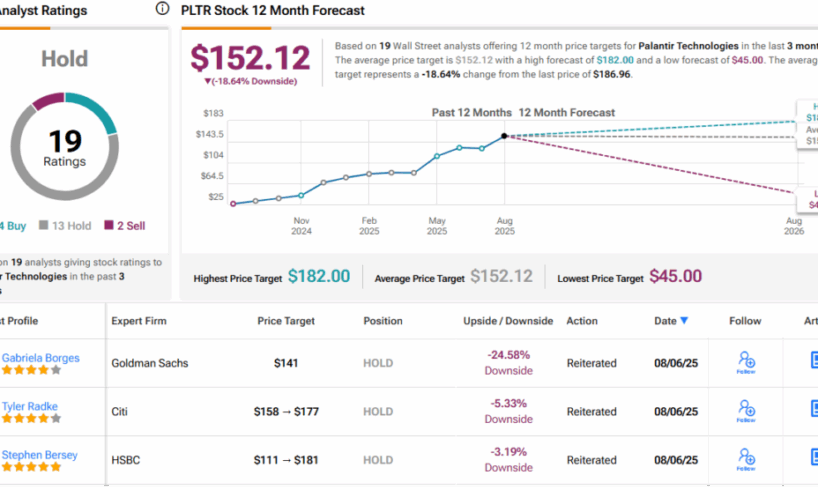Screen dimensions: 818x490
Task: Click the Position column header
Action: click(x=382, y=321)
